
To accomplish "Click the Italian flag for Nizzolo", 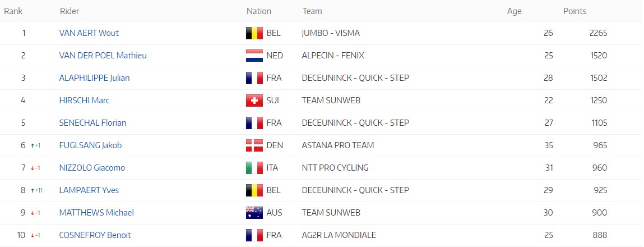I will (254, 167).
